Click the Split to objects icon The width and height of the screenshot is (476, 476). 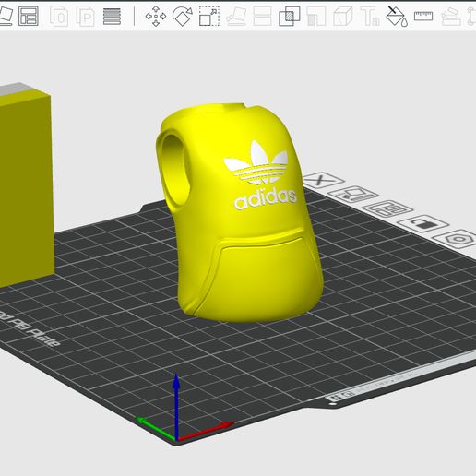59,17
